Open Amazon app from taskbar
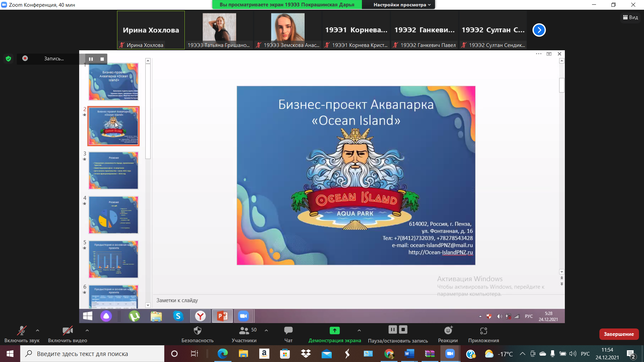 click(x=264, y=354)
